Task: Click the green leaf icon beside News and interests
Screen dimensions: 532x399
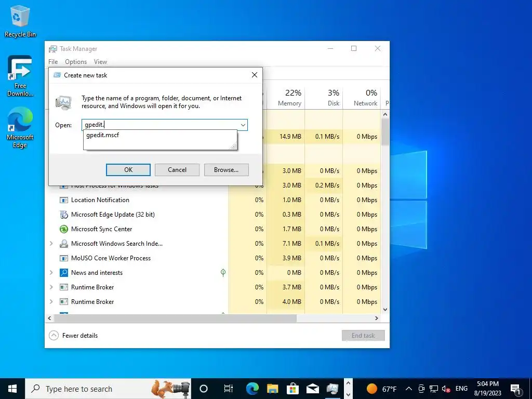Action: pos(223,272)
